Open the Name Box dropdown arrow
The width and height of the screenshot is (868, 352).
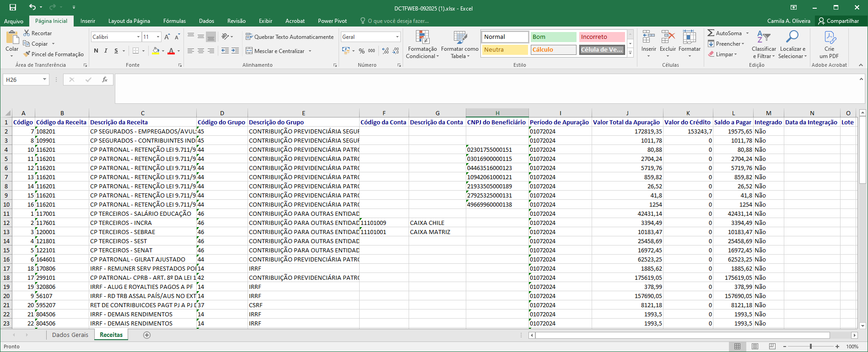pyautogui.click(x=44, y=80)
